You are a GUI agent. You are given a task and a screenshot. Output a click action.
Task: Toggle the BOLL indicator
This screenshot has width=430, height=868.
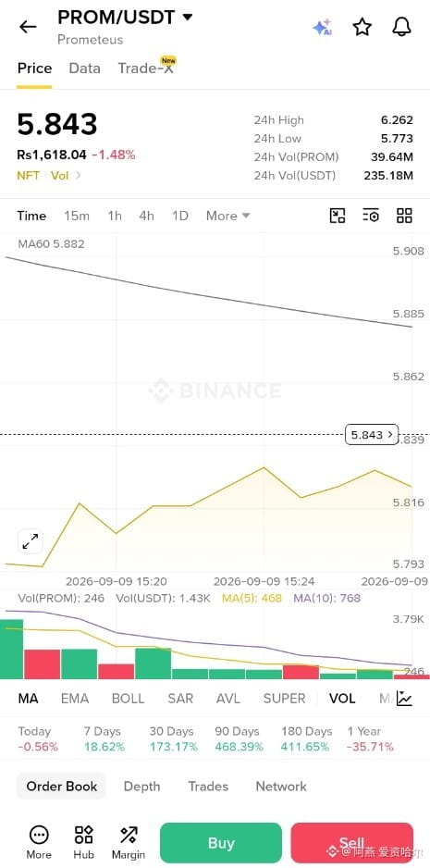(128, 699)
